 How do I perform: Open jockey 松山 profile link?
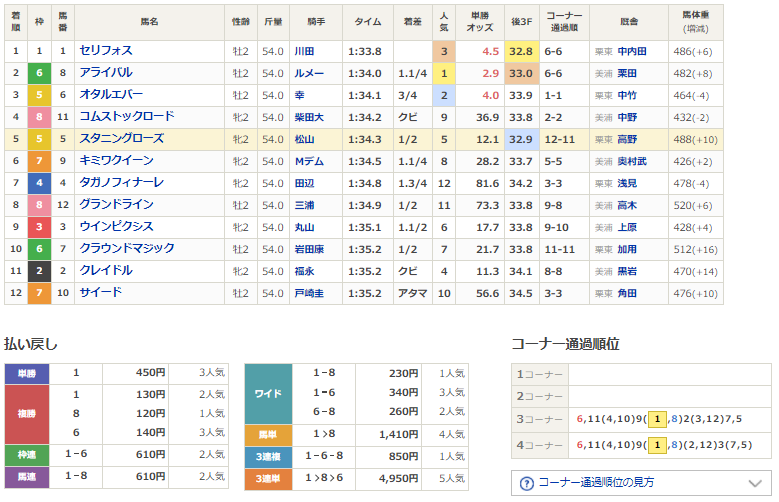click(304, 139)
